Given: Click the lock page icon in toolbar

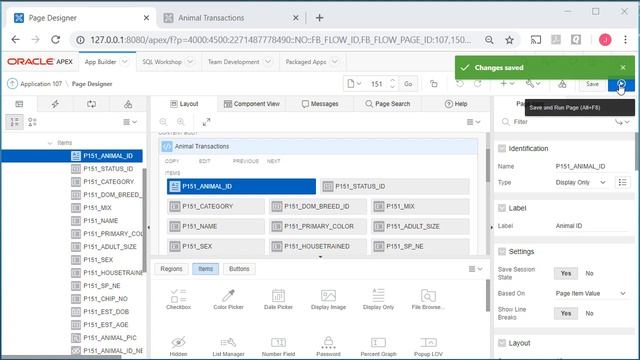Looking at the screenshot, I should tap(433, 84).
